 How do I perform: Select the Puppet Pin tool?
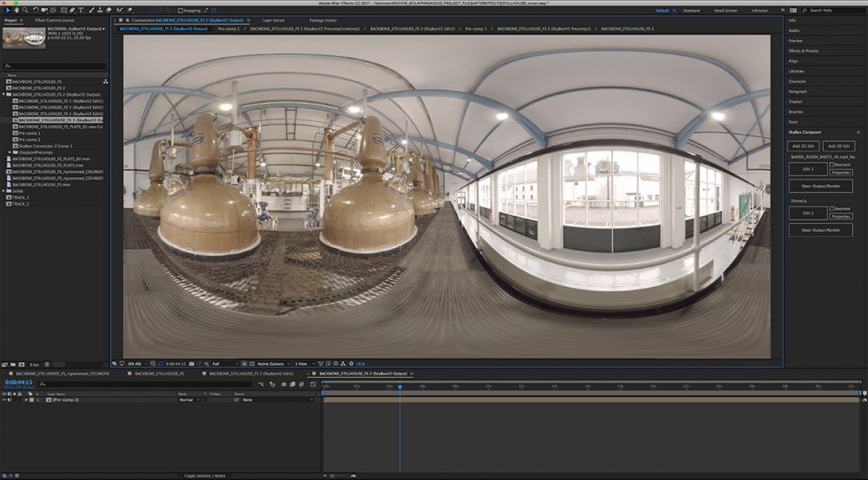(x=129, y=10)
